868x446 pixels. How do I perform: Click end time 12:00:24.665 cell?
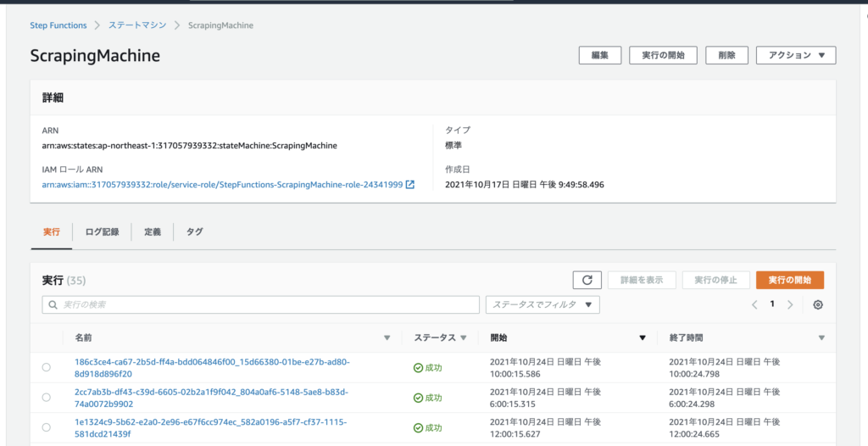tap(725, 427)
